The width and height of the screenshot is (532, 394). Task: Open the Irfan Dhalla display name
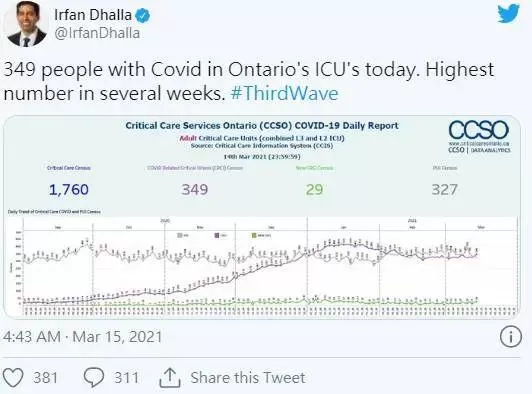(93, 15)
